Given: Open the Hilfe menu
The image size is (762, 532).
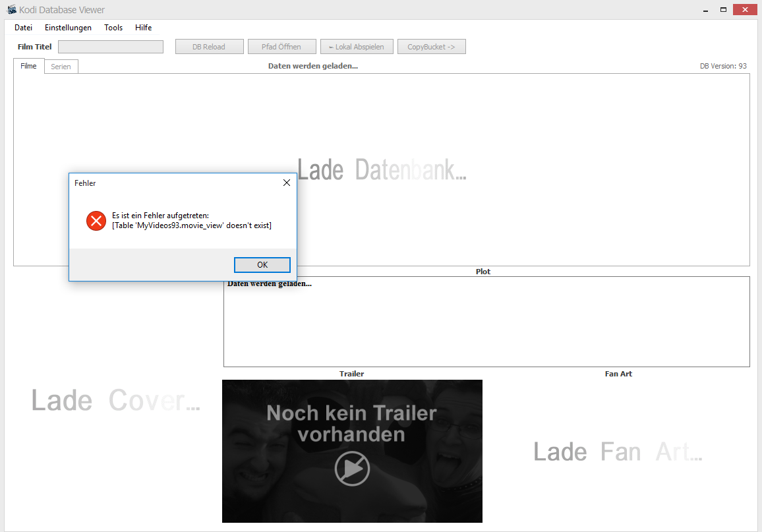Looking at the screenshot, I should pyautogui.click(x=143, y=28).
